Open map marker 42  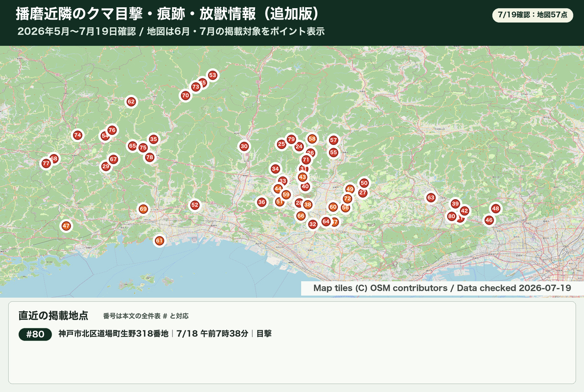pos(464,211)
